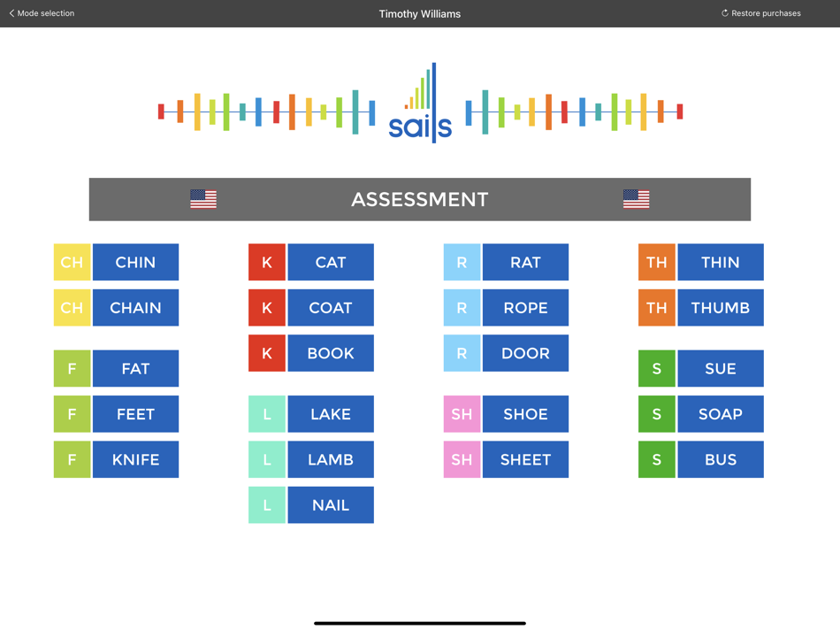Go back to Mode selection
The width and height of the screenshot is (840, 630).
(x=42, y=13)
